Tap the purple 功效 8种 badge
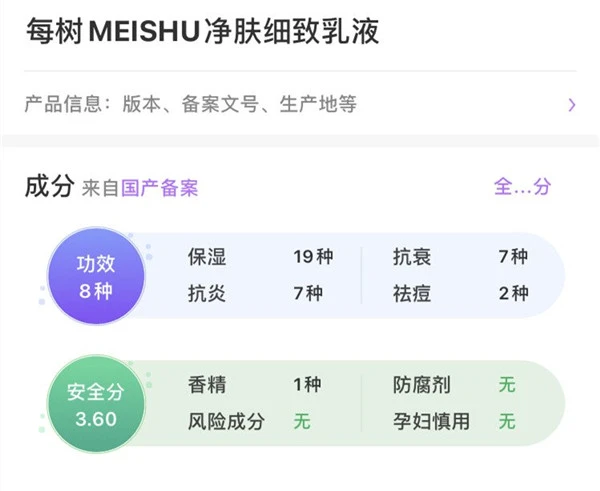The width and height of the screenshot is (600, 491). 97,277
